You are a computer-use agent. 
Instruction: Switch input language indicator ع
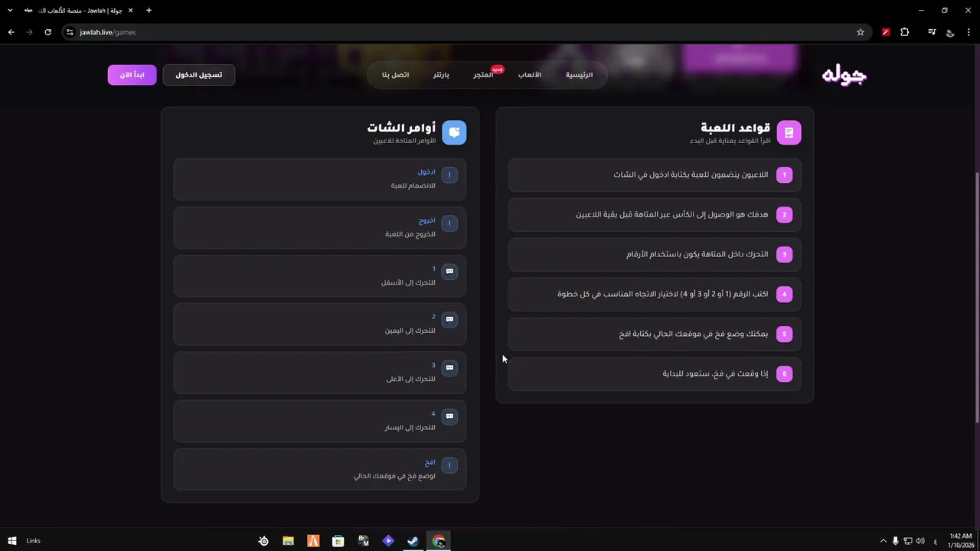point(935,541)
